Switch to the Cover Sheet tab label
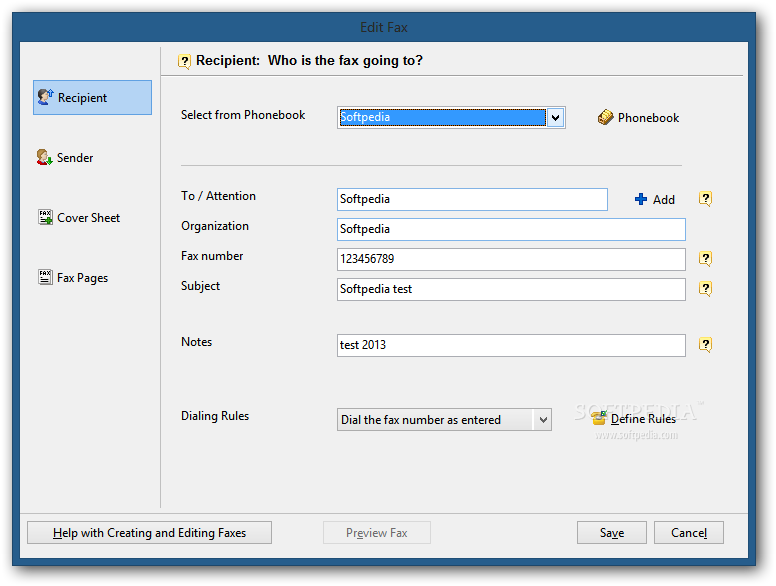 pyautogui.click(x=89, y=218)
